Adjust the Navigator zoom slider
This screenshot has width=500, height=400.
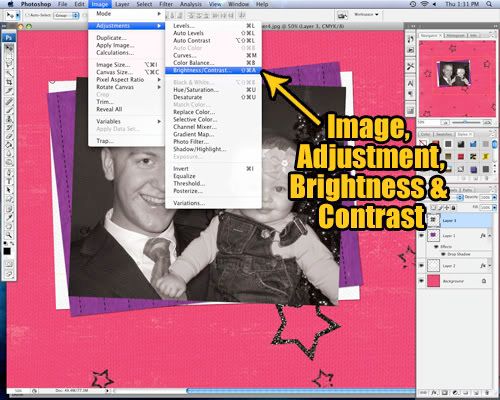click(x=466, y=122)
